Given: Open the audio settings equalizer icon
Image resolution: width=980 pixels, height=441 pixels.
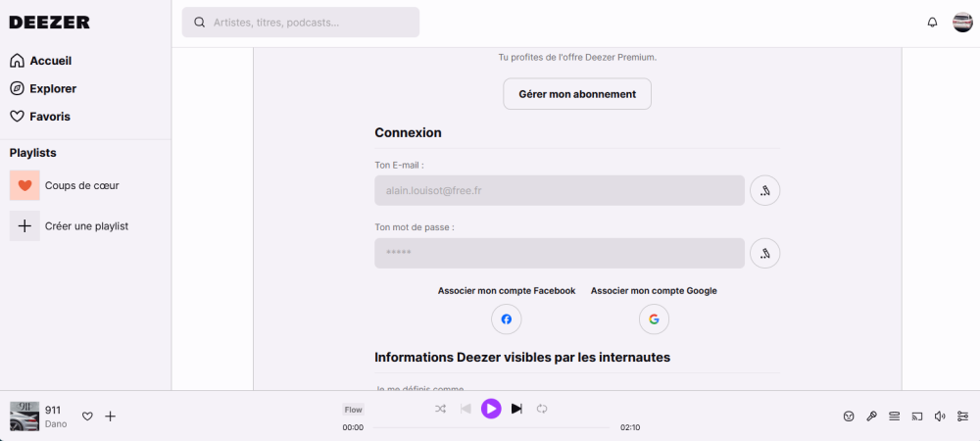Looking at the screenshot, I should (962, 416).
